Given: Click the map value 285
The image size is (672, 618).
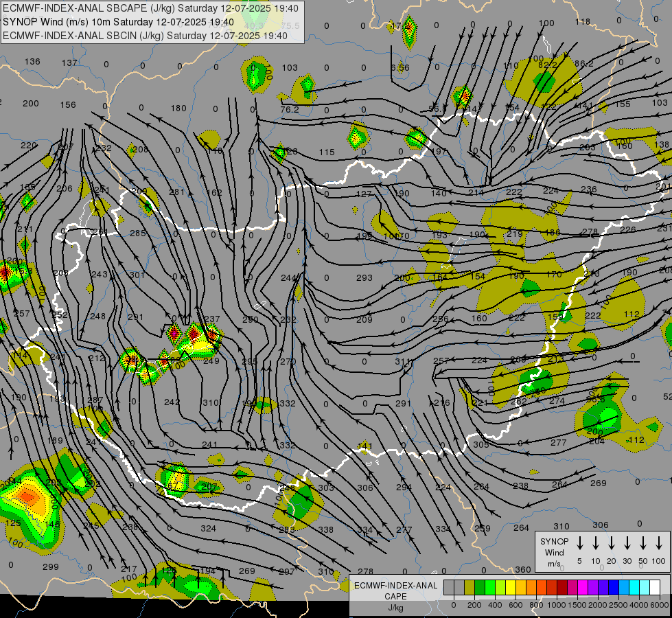Looking at the screenshot, I should pos(138,233).
